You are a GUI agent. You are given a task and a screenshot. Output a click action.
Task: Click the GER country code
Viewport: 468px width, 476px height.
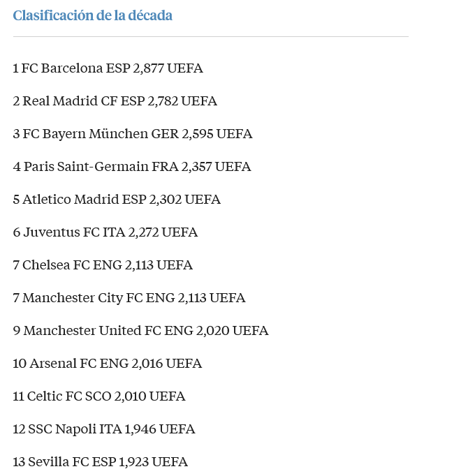pyautogui.click(x=165, y=134)
